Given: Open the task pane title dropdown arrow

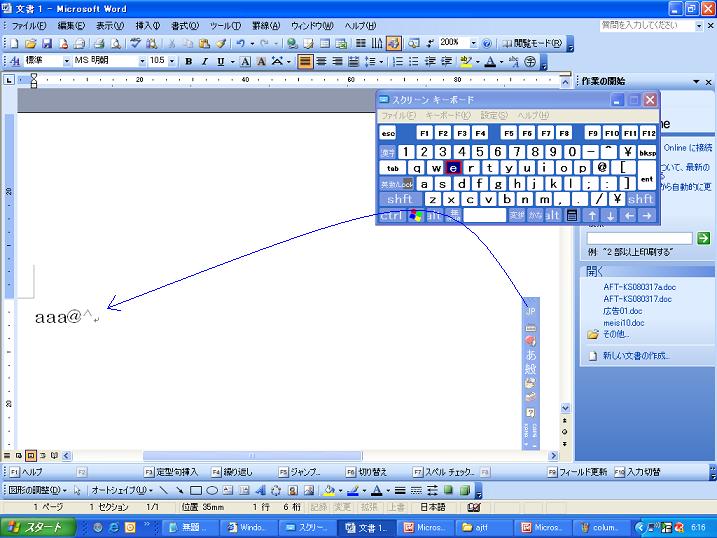Looking at the screenshot, I should click(696, 81).
